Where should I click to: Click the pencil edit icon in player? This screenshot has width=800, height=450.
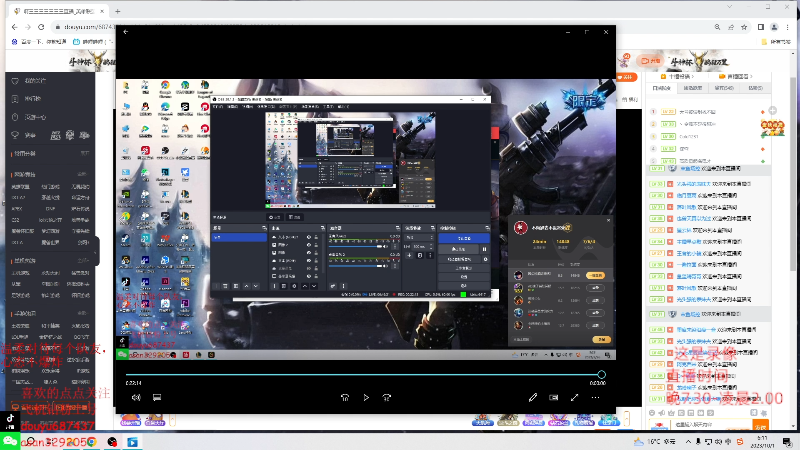pyautogui.click(x=533, y=397)
